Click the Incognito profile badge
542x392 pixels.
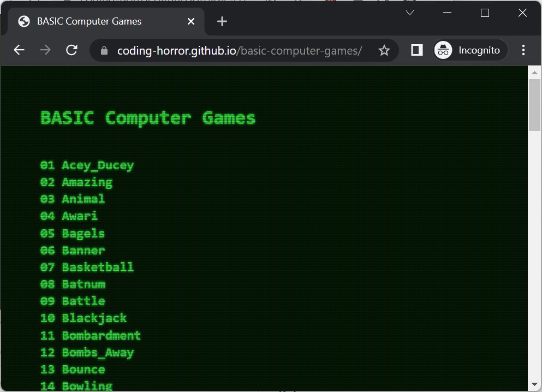[470, 50]
